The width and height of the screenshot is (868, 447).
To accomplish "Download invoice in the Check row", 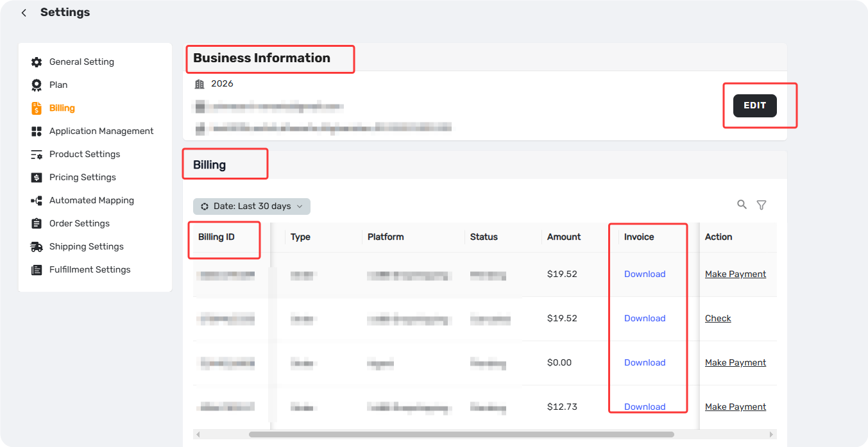I will pyautogui.click(x=645, y=319).
